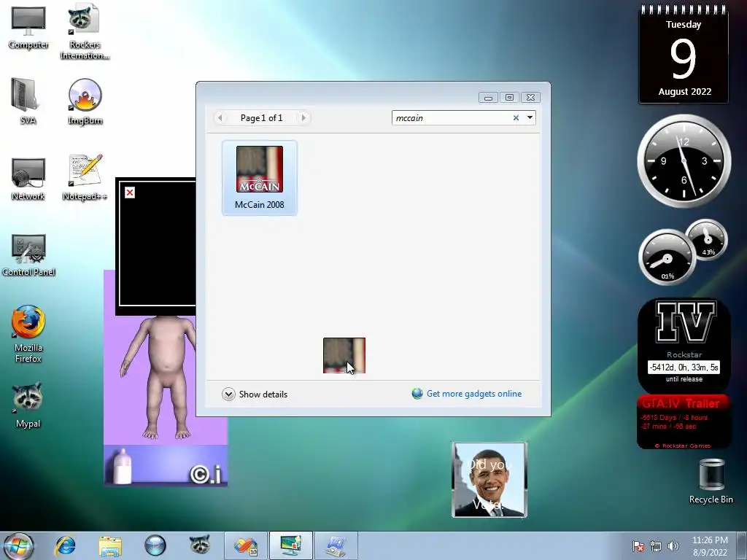
Task: Minimize the gadget gallery window
Action: click(488, 98)
